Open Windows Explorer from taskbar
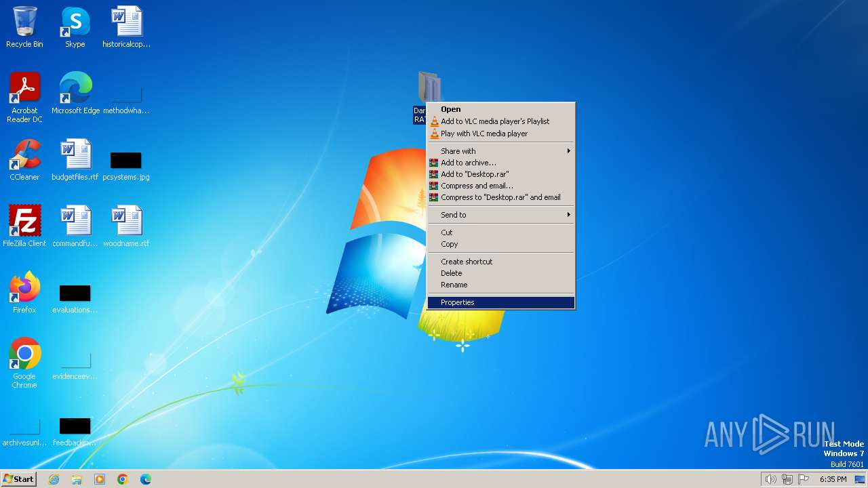Screen dimensions: 868x488 77,479
